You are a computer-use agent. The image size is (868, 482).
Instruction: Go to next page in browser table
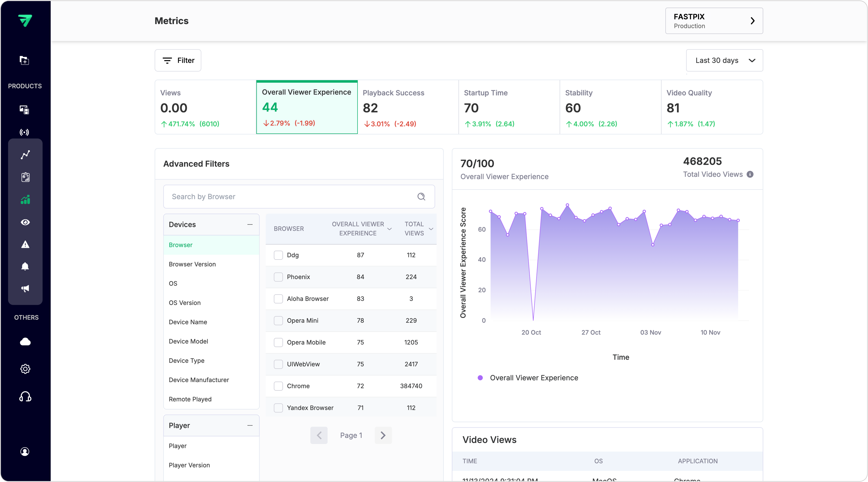(x=383, y=435)
